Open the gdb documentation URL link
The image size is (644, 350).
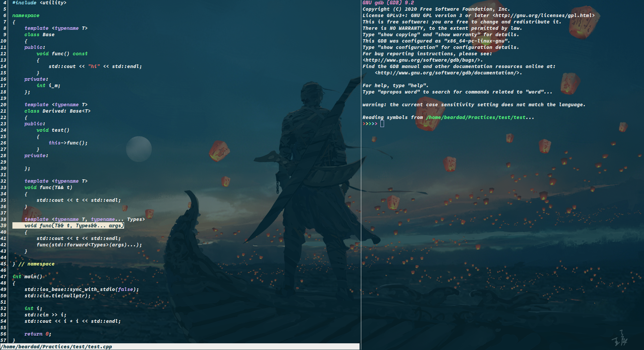pos(447,73)
